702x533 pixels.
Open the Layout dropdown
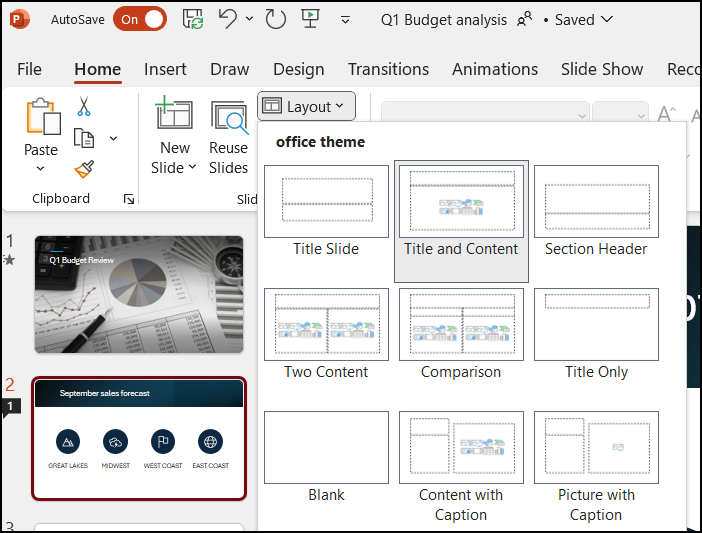[306, 106]
